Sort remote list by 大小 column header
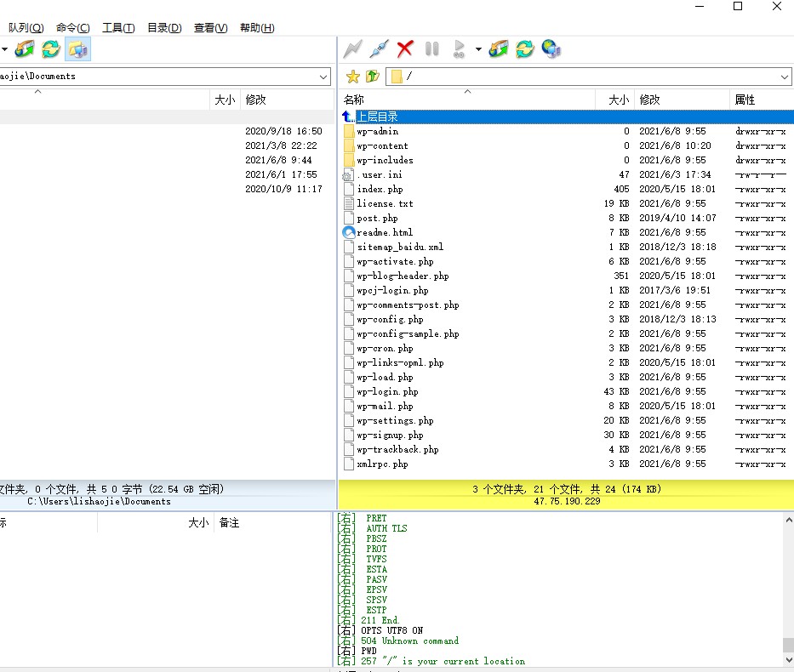 pyautogui.click(x=614, y=100)
